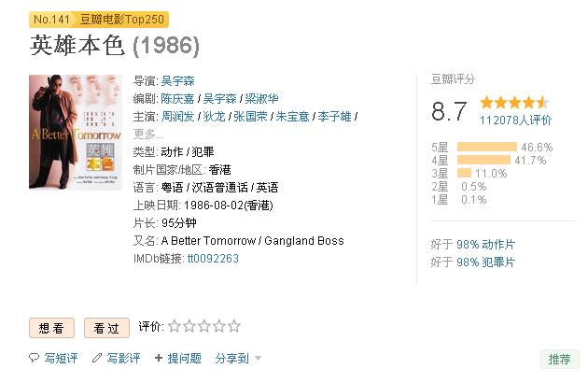This screenshot has height=383, width=588.
Task: View the 112078人评价 ratings link
Action: coord(515,121)
